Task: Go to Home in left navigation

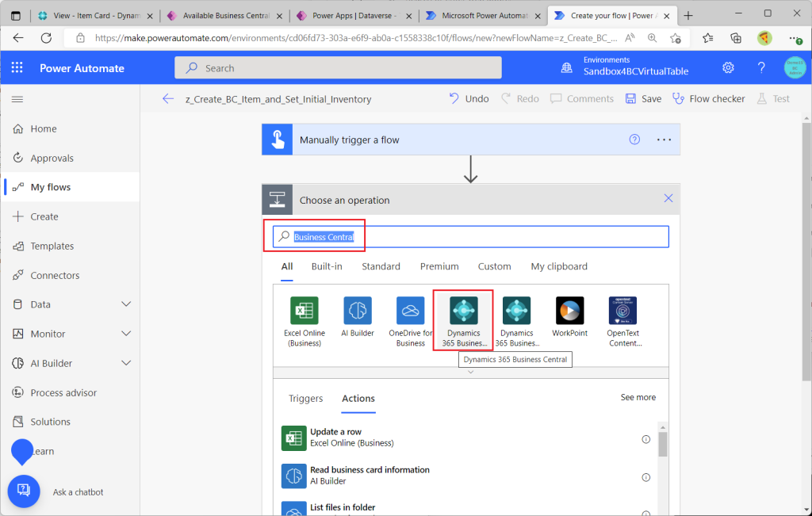Action: point(71,128)
